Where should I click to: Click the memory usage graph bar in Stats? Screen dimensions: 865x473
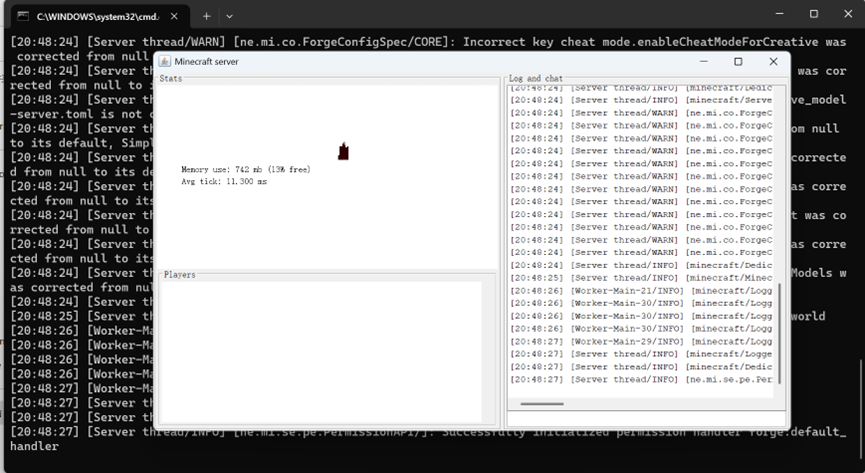(x=343, y=151)
